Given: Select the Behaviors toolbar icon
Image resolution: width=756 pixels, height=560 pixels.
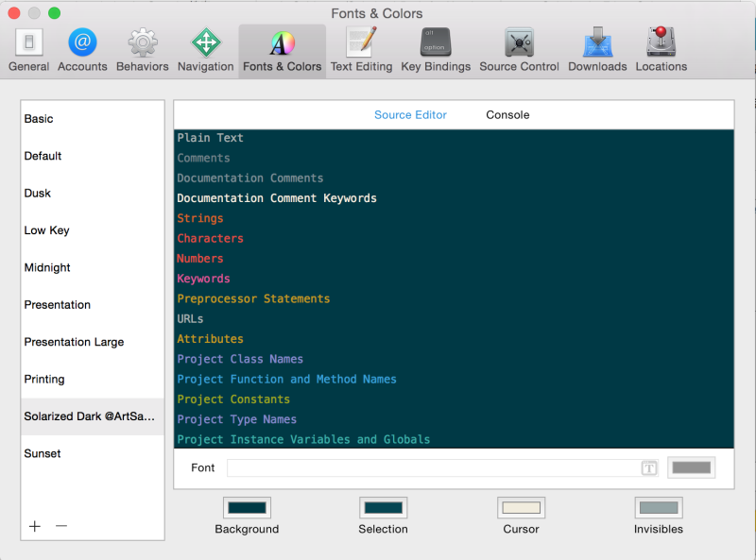Looking at the screenshot, I should point(142,42).
